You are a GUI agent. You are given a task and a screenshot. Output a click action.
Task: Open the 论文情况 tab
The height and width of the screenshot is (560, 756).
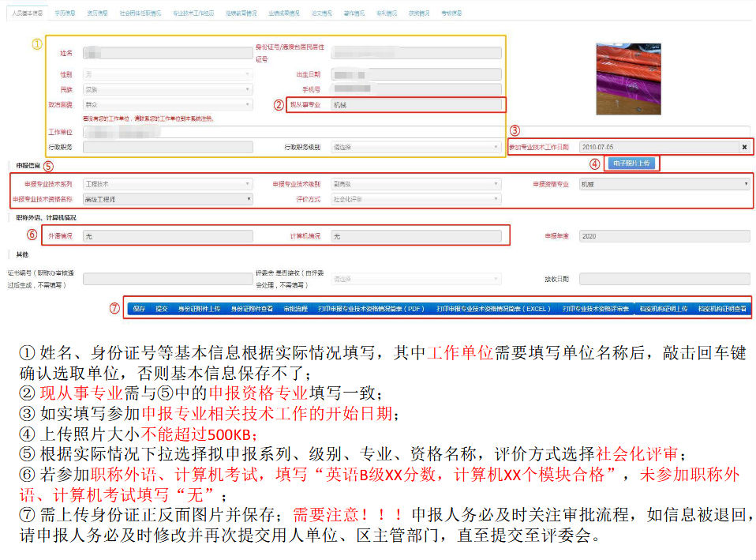pos(322,13)
